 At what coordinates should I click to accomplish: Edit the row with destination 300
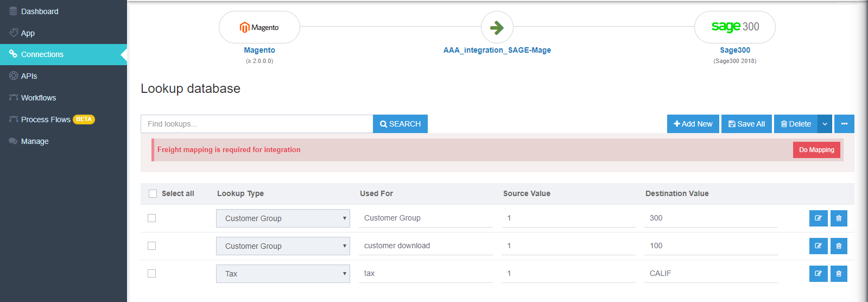tap(818, 218)
